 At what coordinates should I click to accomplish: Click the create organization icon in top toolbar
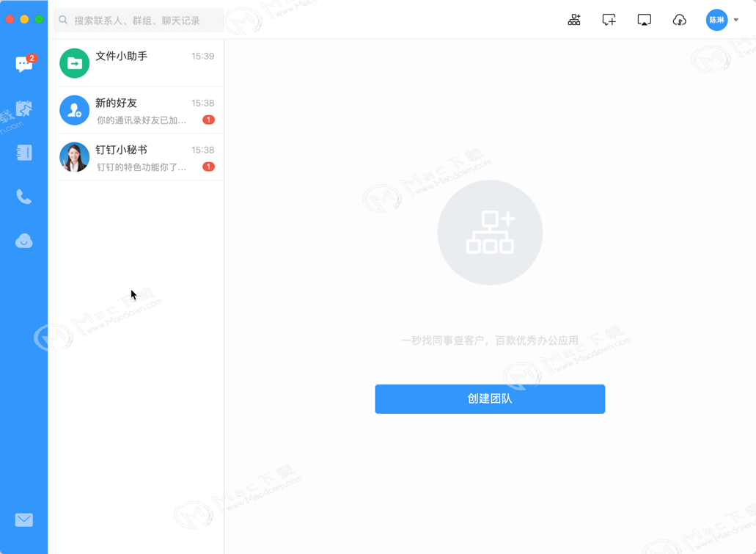(573, 20)
